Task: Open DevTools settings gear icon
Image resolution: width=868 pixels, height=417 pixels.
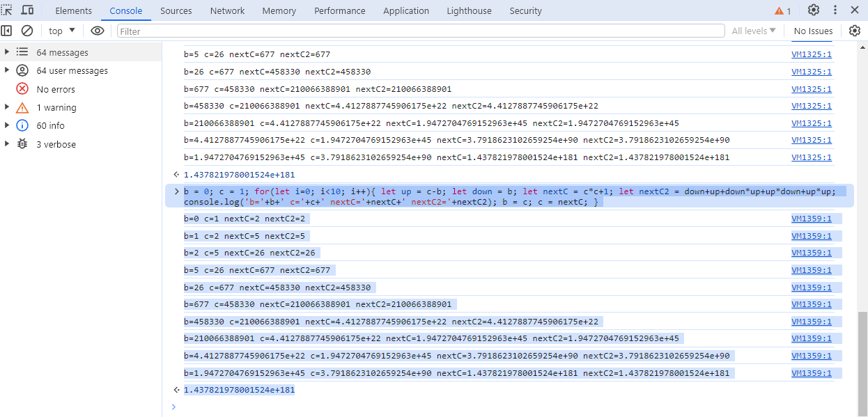Action: tap(813, 10)
